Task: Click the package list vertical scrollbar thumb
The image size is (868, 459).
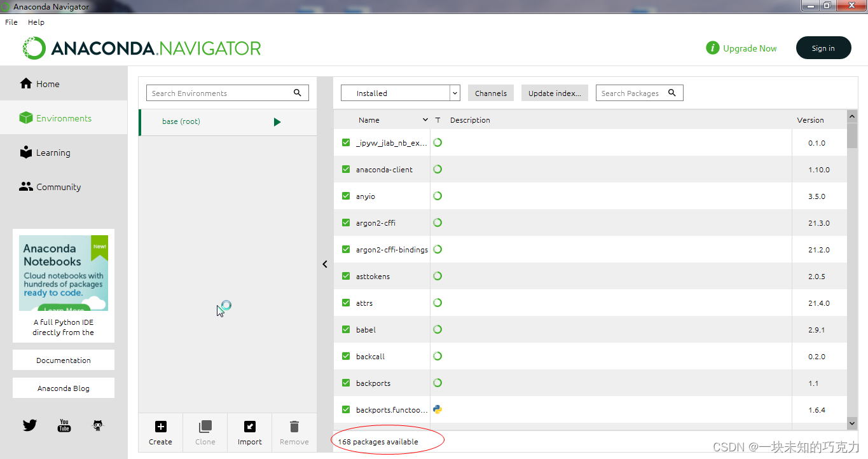Action: pos(853,135)
